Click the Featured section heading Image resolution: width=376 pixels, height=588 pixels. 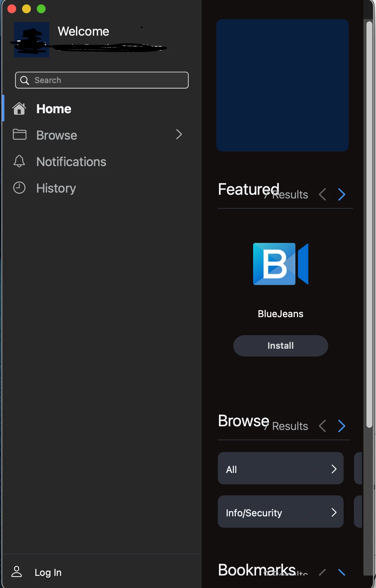pyautogui.click(x=249, y=189)
